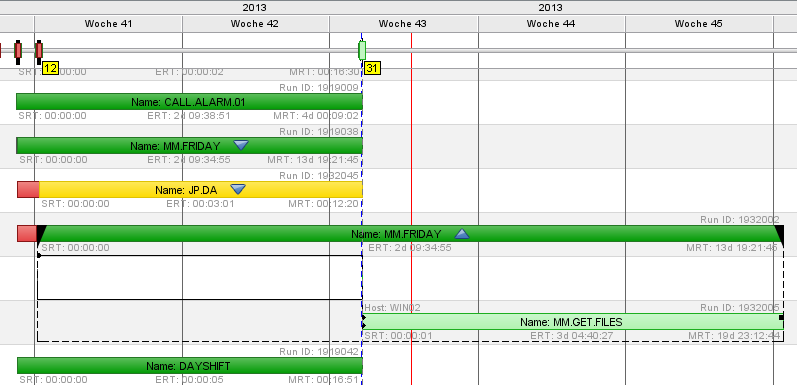The width and height of the screenshot is (797, 385).
Task: Select the MM.GET.FILES light green bar
Action: [x=572, y=322]
